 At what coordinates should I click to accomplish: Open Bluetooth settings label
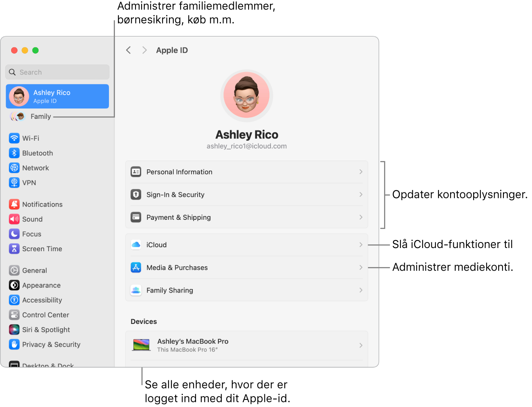click(x=37, y=153)
